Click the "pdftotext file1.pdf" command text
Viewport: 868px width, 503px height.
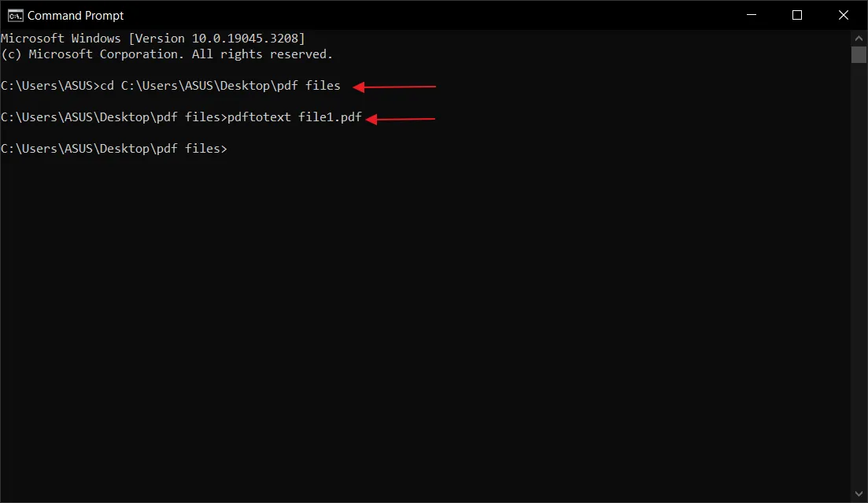click(x=294, y=117)
